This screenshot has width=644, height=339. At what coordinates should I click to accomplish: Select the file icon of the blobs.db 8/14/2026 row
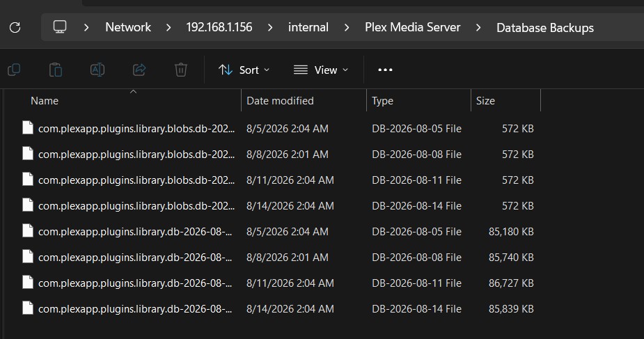pyautogui.click(x=28, y=205)
